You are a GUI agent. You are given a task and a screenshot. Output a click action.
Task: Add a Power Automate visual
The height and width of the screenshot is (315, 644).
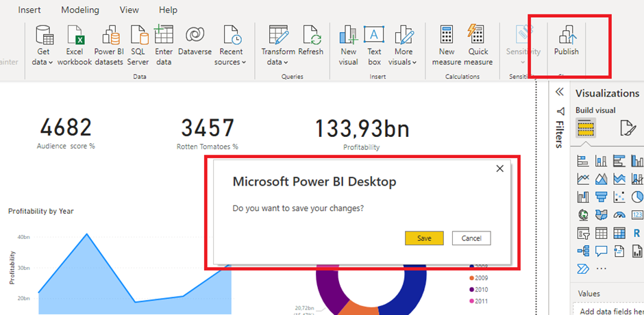coord(583,268)
